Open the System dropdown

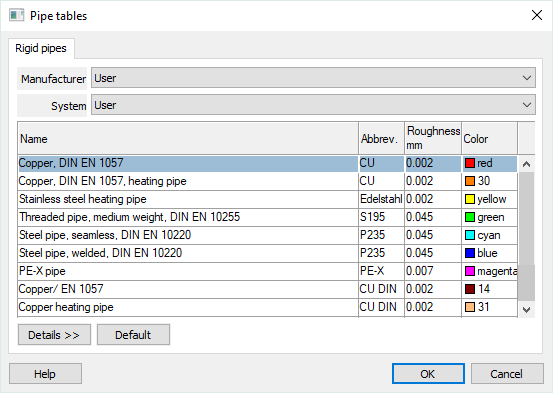pos(313,105)
